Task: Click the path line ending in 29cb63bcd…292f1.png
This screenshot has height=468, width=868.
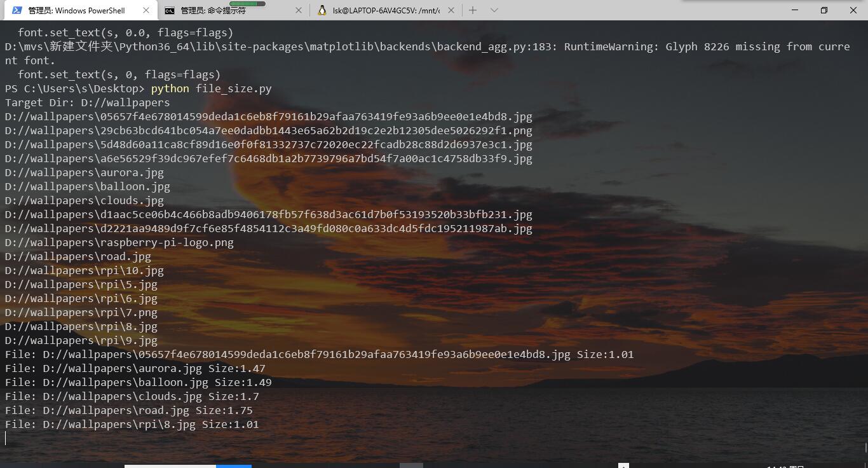Action: coord(269,130)
